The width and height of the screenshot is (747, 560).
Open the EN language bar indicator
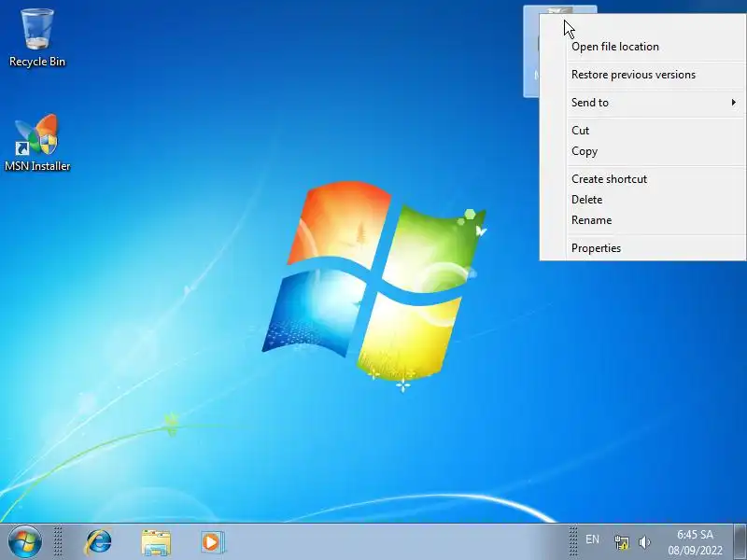[x=592, y=539]
